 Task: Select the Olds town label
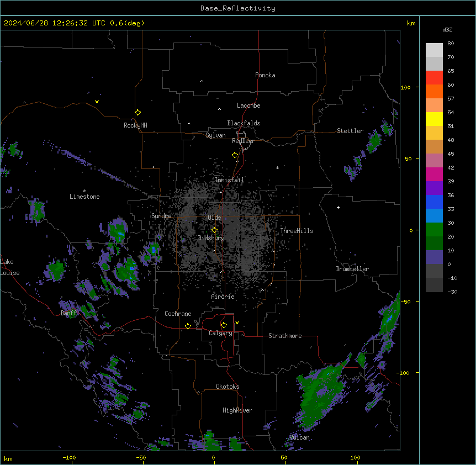(214, 218)
